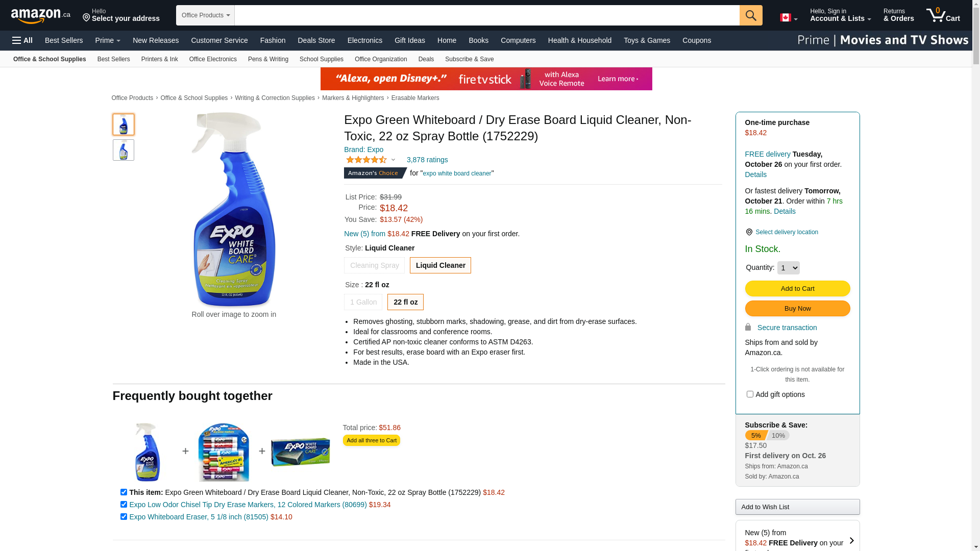The height and width of the screenshot is (551, 980).
Task: Check the Add gift options checkbox
Action: pos(750,394)
